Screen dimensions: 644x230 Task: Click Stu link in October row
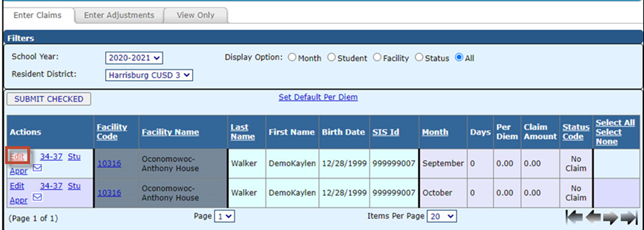[74, 186]
